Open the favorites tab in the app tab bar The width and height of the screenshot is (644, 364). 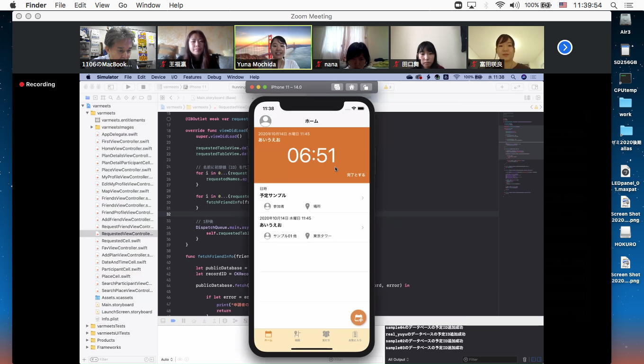coord(355,337)
